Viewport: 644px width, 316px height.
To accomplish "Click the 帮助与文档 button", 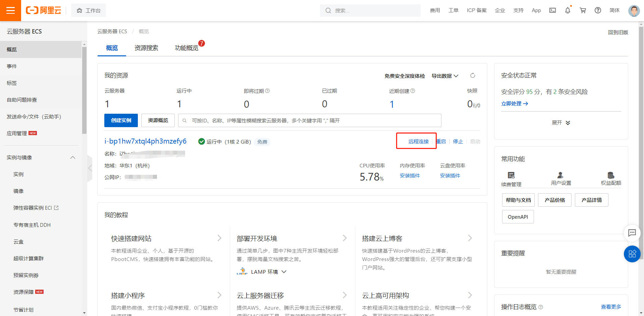I will (518, 200).
